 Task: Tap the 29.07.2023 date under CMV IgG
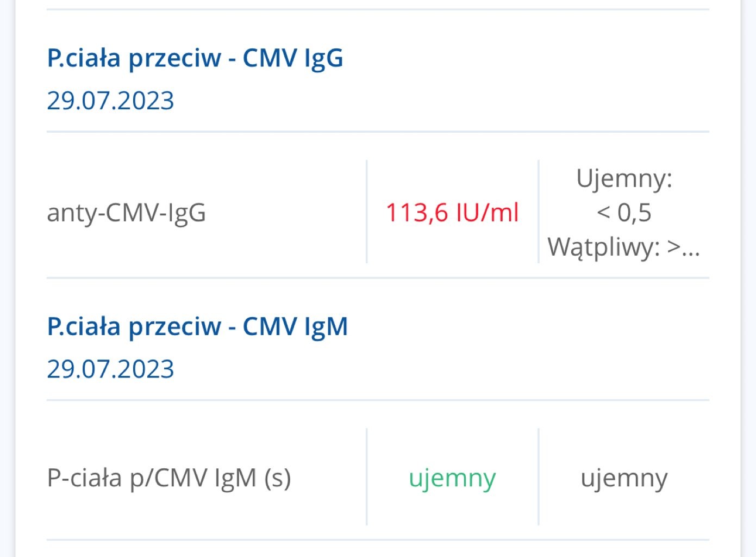click(110, 101)
